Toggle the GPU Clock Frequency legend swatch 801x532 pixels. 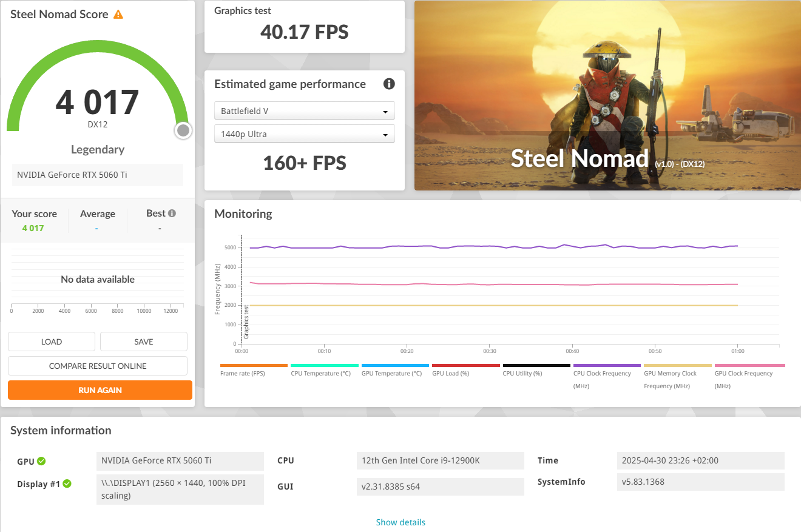point(750,365)
